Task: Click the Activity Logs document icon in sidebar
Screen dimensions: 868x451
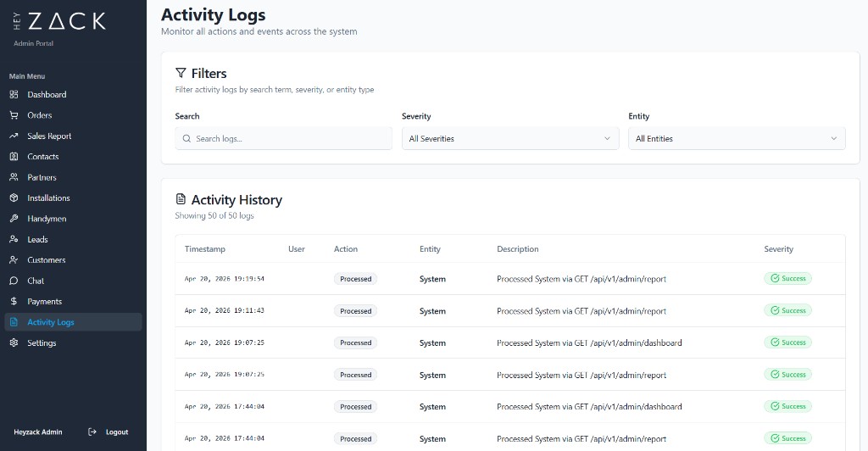Action: point(14,322)
